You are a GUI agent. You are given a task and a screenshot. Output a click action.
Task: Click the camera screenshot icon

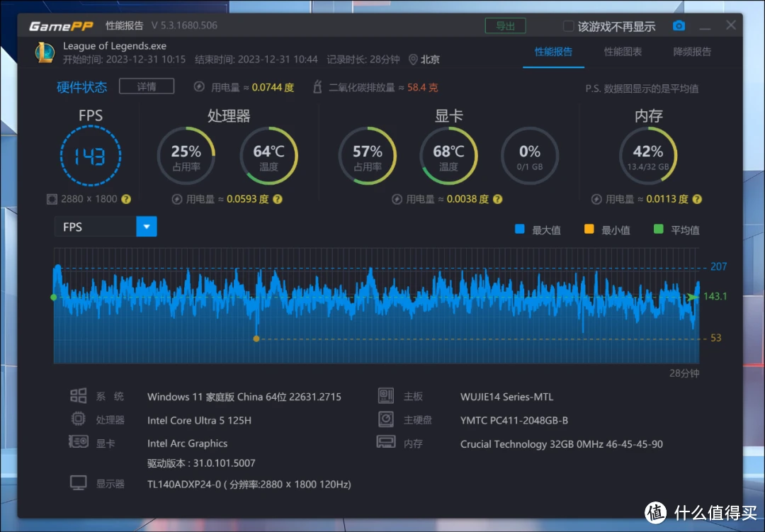[x=679, y=26]
